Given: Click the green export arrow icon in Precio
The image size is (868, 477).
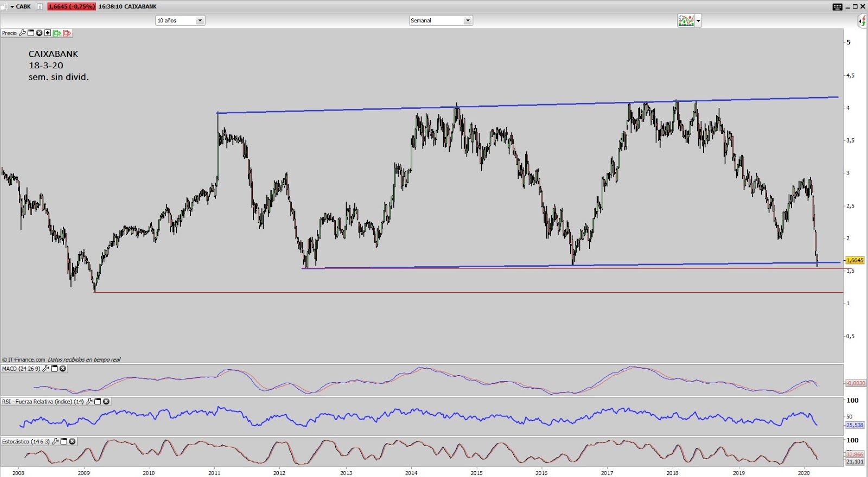Looking at the screenshot, I should 57,33.
